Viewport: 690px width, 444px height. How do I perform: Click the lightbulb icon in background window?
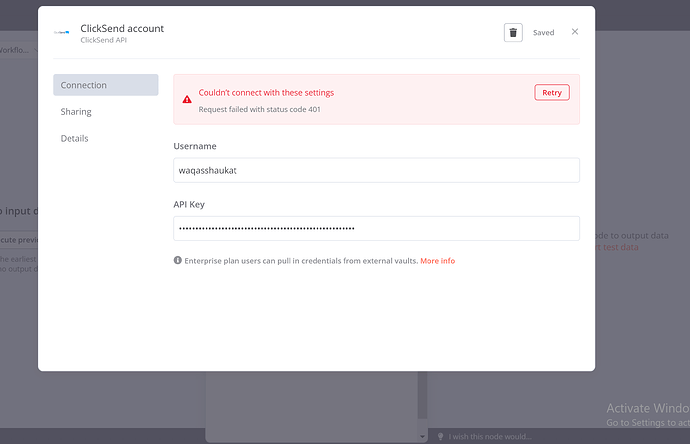click(440, 437)
